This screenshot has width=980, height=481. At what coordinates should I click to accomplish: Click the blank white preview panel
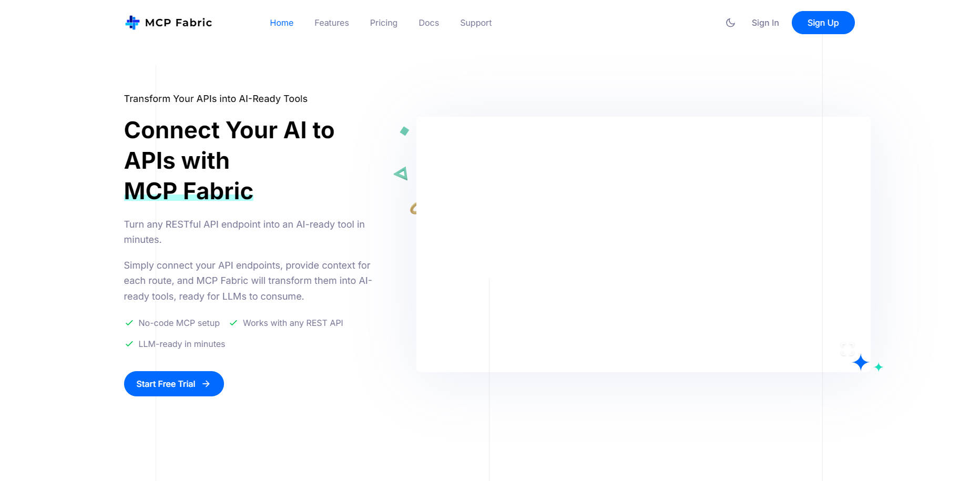[x=643, y=244]
